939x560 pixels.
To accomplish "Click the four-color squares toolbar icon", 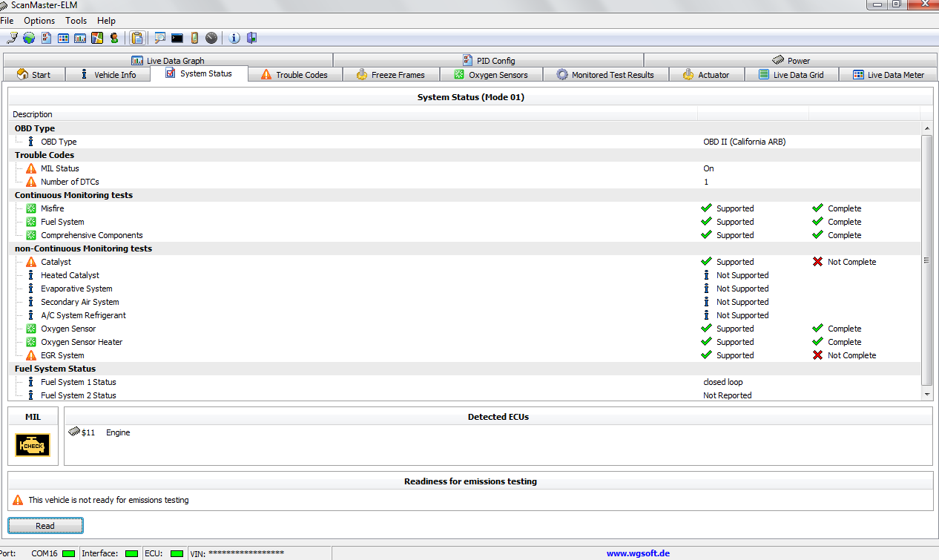I will [97, 38].
